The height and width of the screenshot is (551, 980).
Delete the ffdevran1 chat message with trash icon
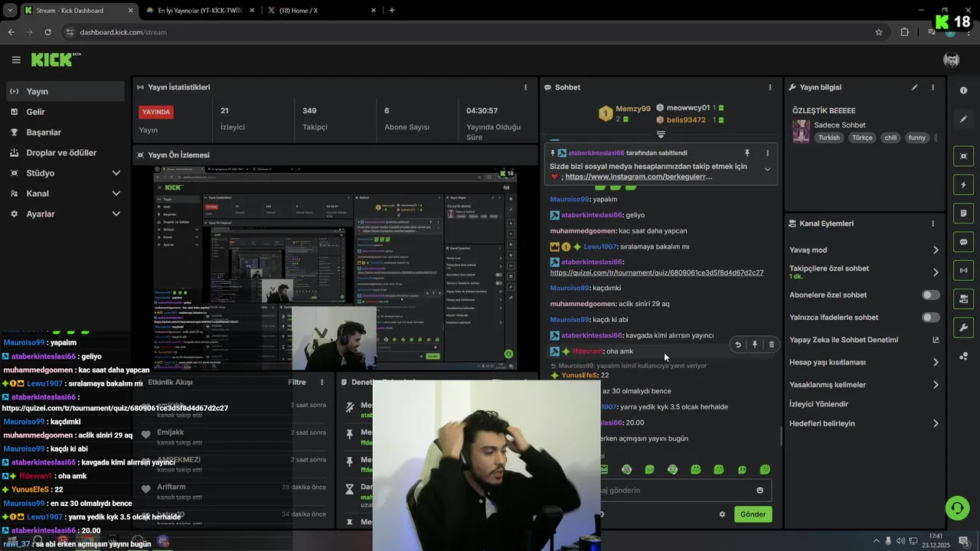(771, 344)
